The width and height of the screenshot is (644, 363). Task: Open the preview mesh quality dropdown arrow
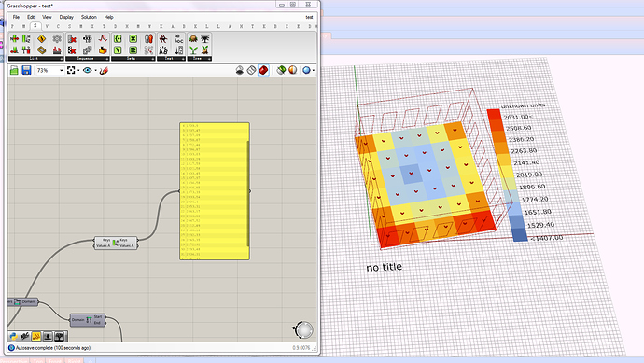tap(314, 71)
